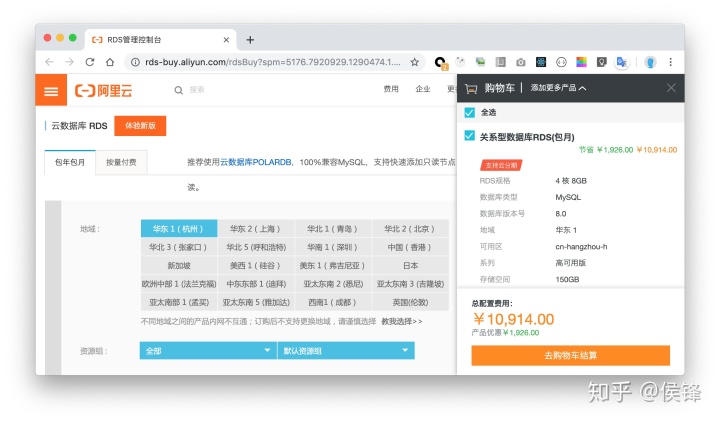Viewport: 720px width, 422px height.
Task: Click the browser address bar URL
Action: click(273, 62)
